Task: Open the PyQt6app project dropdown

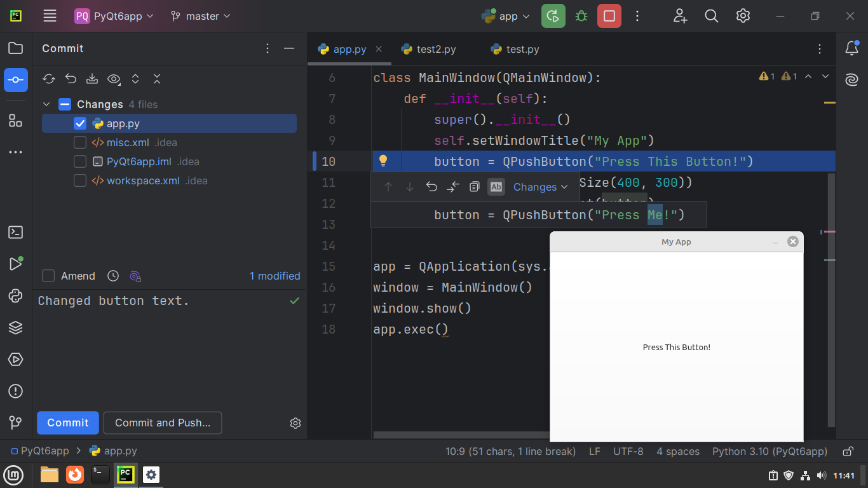Action: 114,17
